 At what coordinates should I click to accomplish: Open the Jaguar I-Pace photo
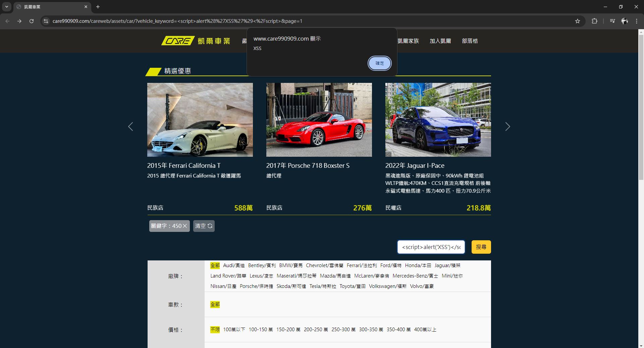click(x=438, y=120)
